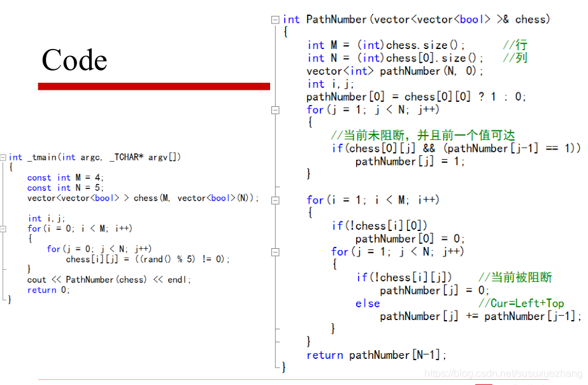Click the 'Code' slide title
The width and height of the screenshot is (588, 385).
click(75, 60)
